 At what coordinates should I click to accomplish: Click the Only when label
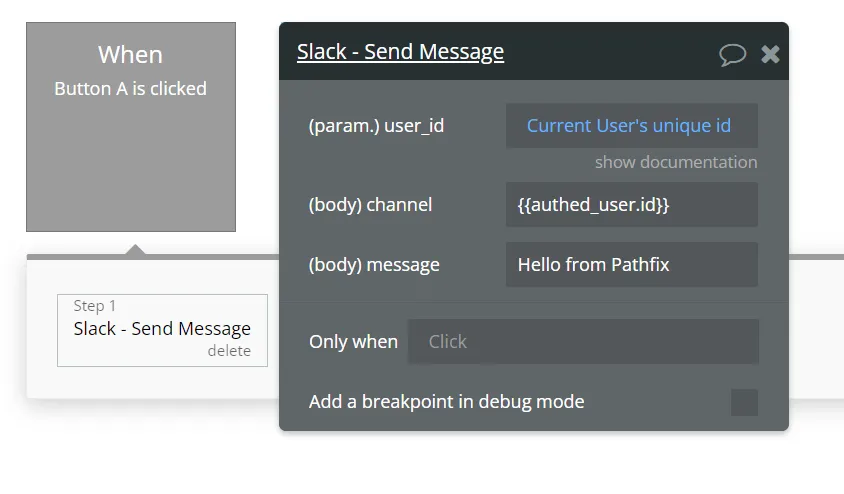click(353, 342)
